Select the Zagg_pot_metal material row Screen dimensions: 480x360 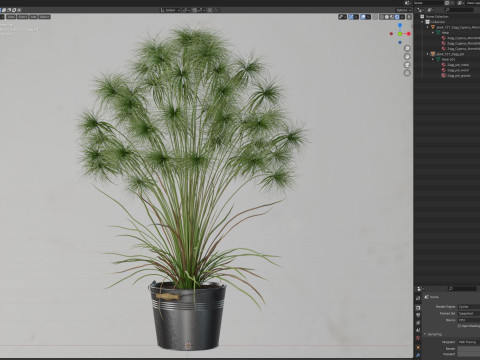(458, 65)
